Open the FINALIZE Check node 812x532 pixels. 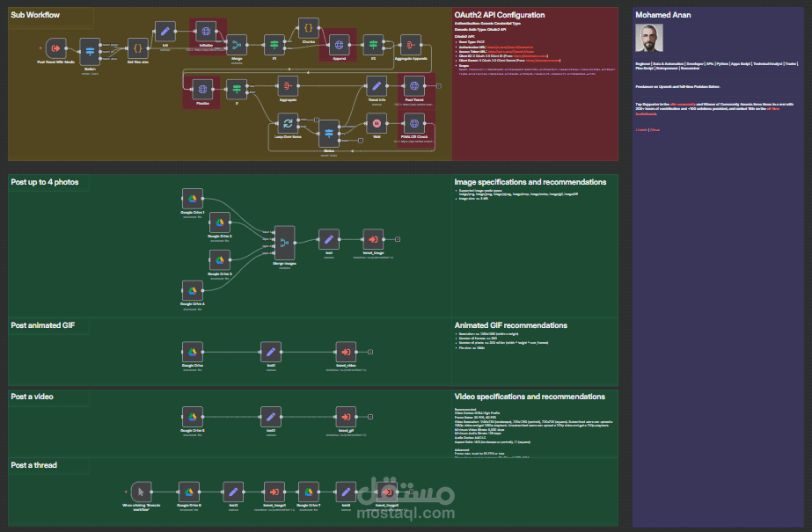point(413,122)
